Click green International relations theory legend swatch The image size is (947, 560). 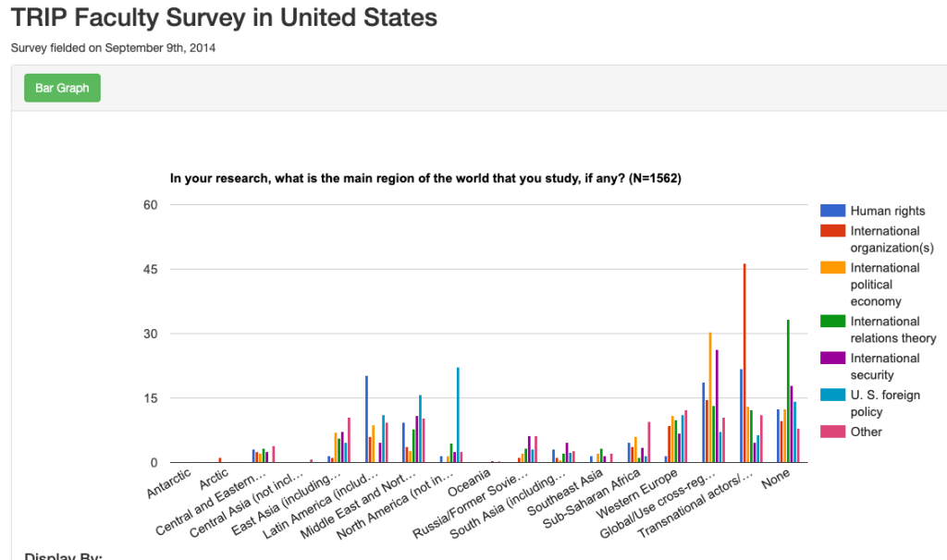(831, 322)
